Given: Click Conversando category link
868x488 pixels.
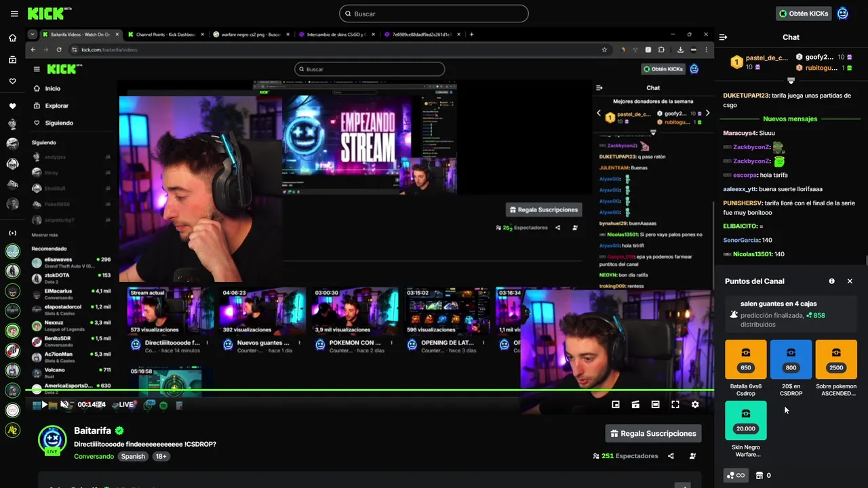Looking at the screenshot, I should (94, 456).
